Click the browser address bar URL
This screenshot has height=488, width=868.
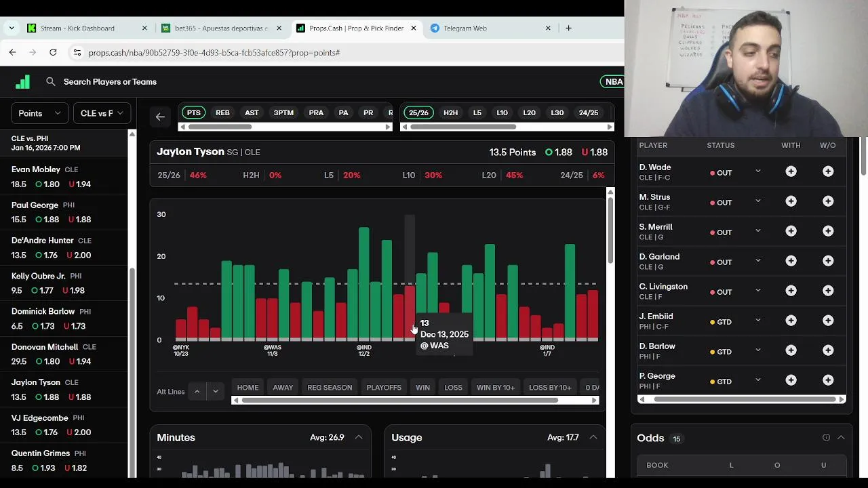click(x=214, y=52)
